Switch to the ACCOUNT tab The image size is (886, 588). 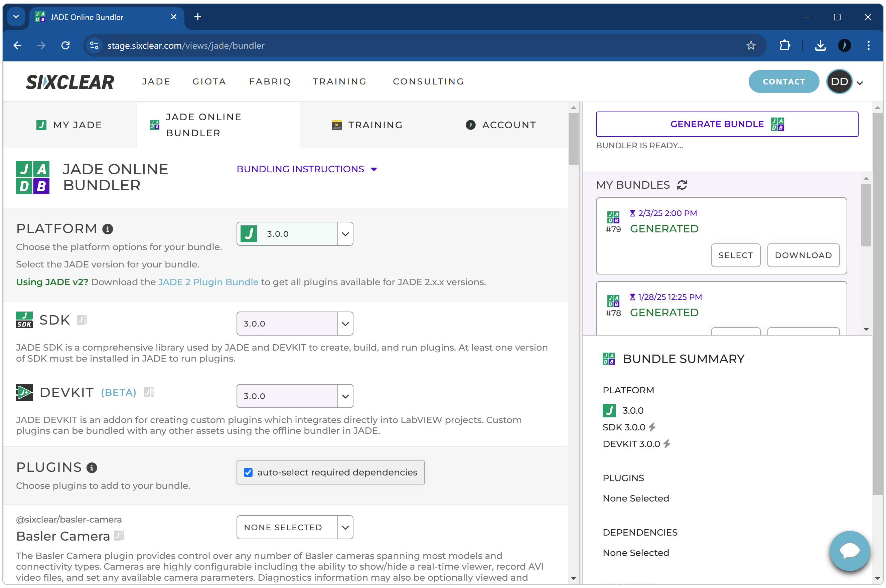tap(501, 125)
